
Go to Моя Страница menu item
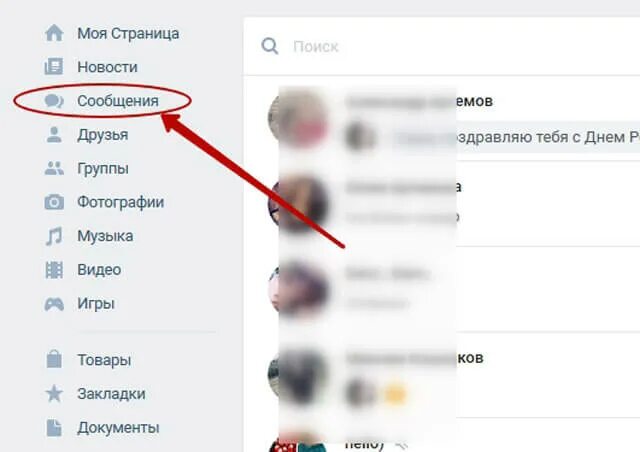pos(128,33)
